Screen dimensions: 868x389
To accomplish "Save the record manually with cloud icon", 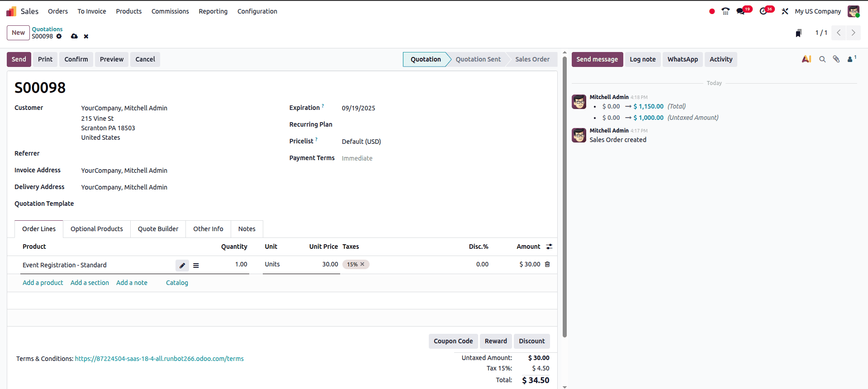I will (74, 36).
